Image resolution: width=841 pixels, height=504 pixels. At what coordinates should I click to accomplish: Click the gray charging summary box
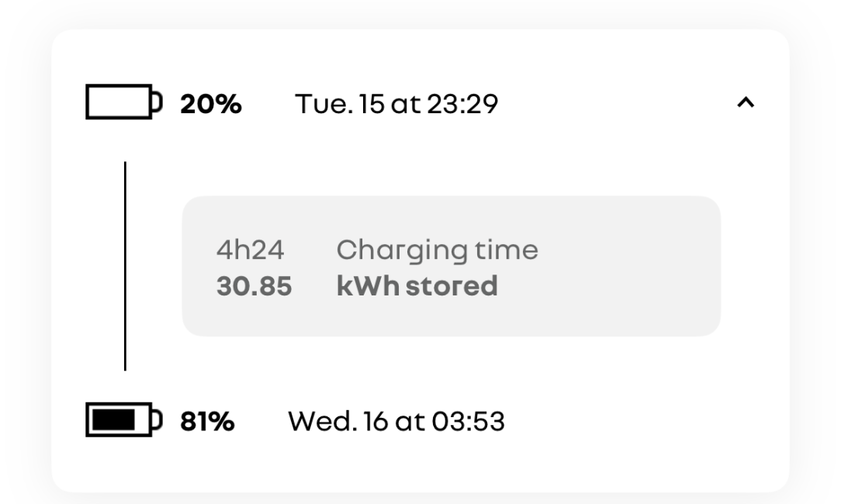[451, 266]
